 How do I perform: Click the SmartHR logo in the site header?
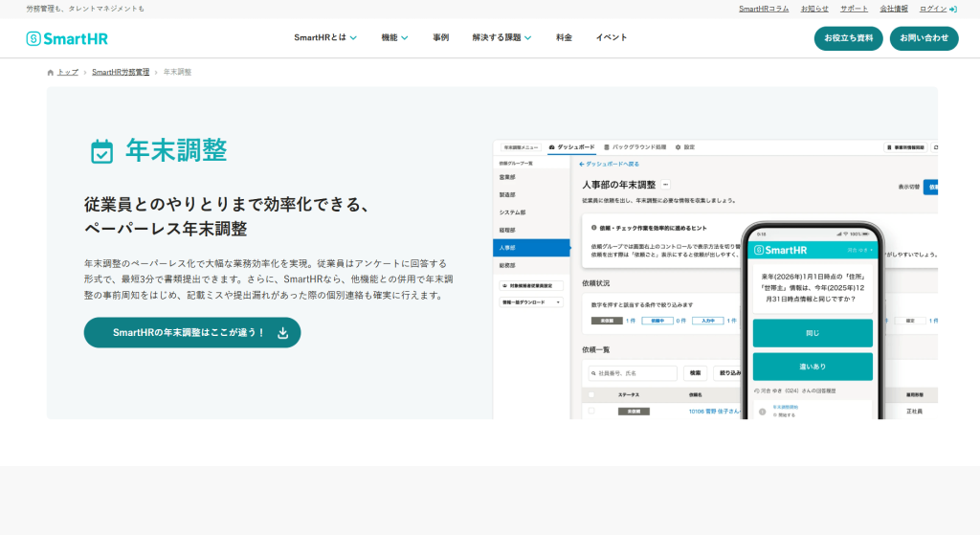pyautogui.click(x=67, y=38)
